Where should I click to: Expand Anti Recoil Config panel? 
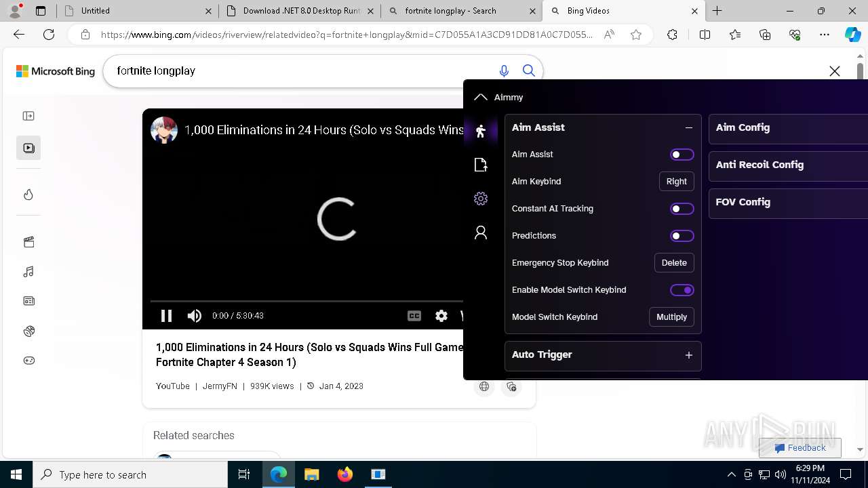pos(788,165)
